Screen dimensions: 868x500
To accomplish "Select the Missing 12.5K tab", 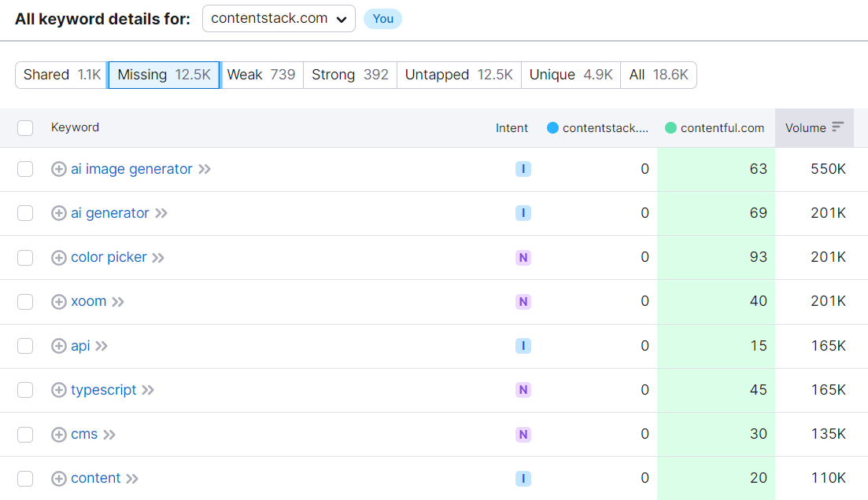I will [164, 75].
